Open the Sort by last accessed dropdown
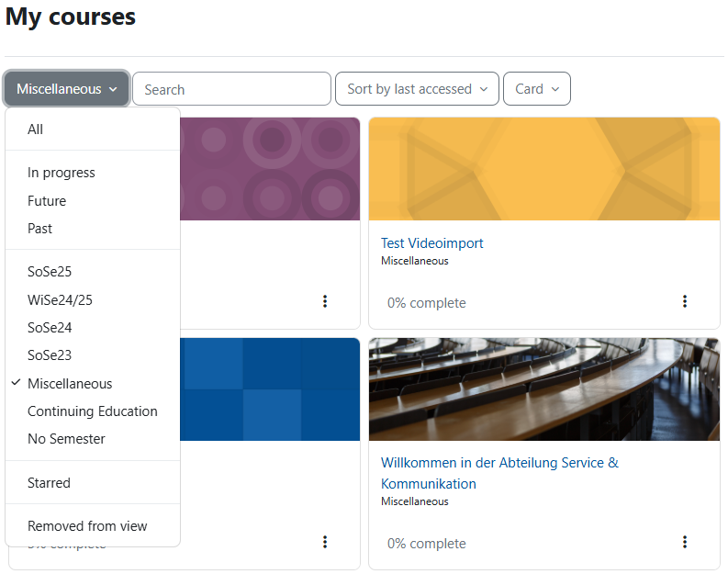This screenshot has width=728, height=574. coord(417,89)
